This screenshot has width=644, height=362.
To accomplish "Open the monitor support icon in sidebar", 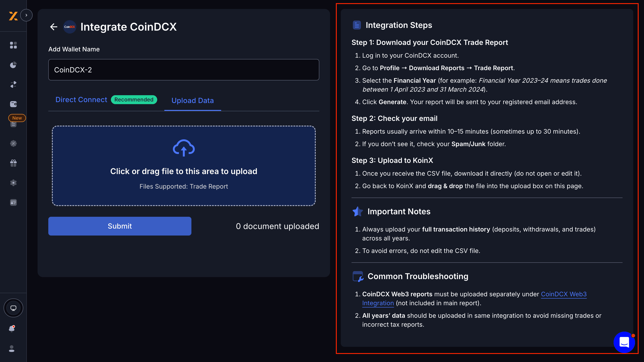I will click(x=13, y=308).
